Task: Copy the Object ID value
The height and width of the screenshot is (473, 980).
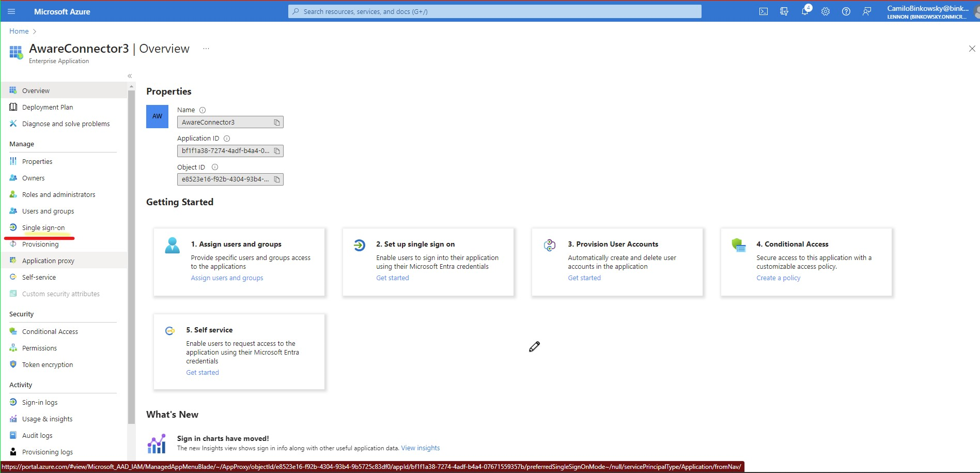Action: click(277, 179)
